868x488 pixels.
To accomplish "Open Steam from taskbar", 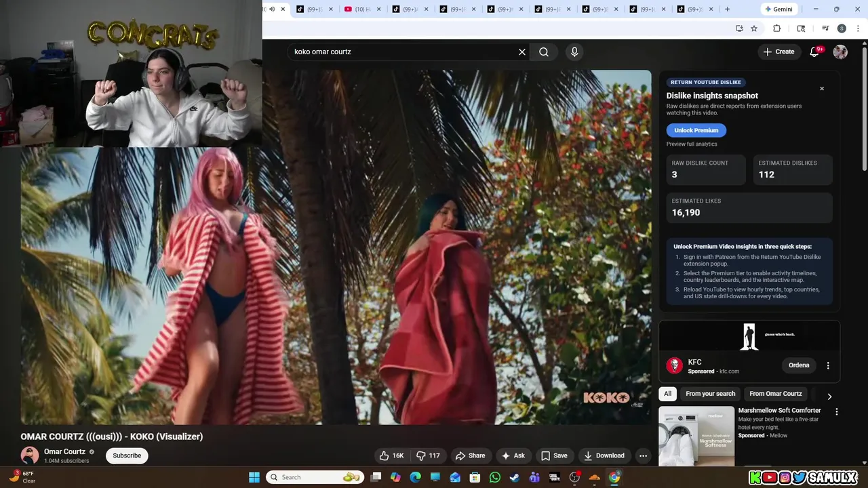I will [x=515, y=477].
